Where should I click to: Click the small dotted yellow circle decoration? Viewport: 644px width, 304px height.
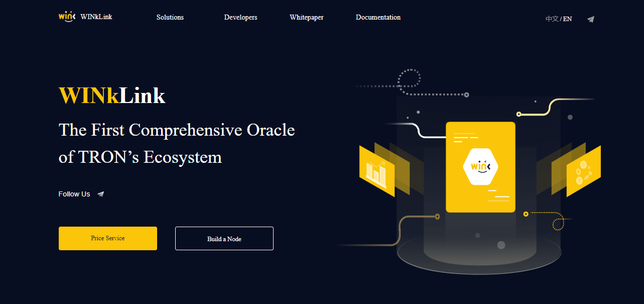pyautogui.click(x=559, y=224)
